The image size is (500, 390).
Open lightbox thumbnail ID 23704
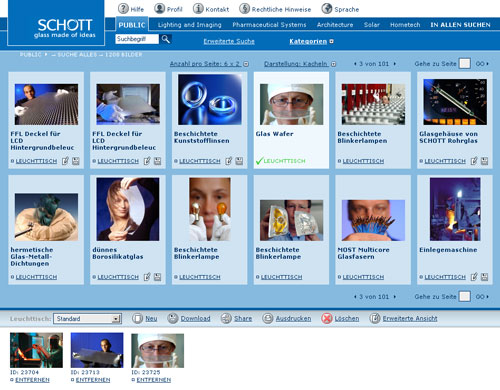36,350
